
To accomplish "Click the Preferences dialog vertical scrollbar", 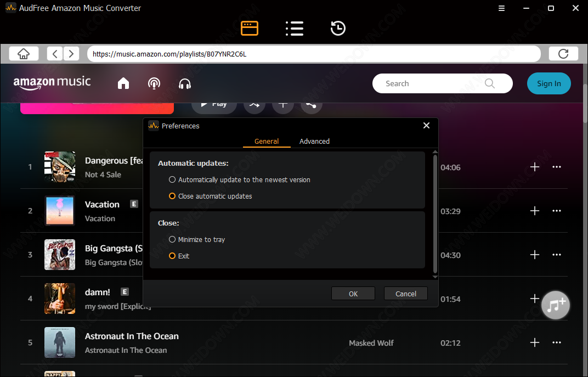I will pos(435,214).
